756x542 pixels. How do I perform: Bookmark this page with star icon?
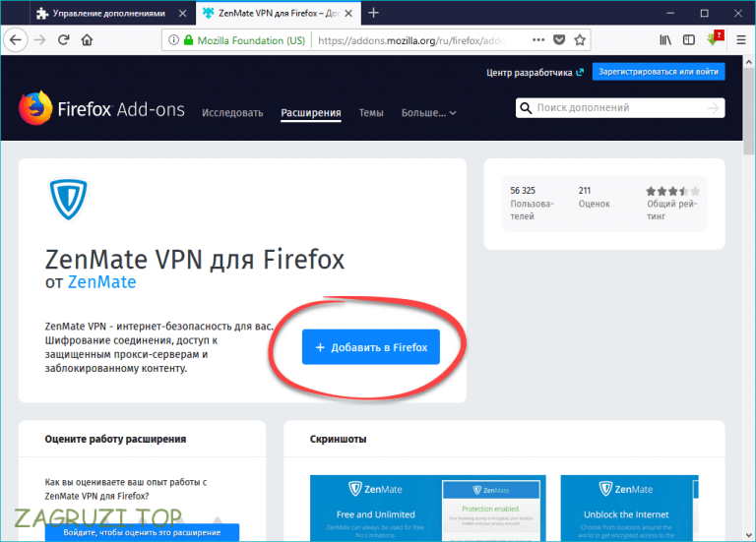coord(580,40)
